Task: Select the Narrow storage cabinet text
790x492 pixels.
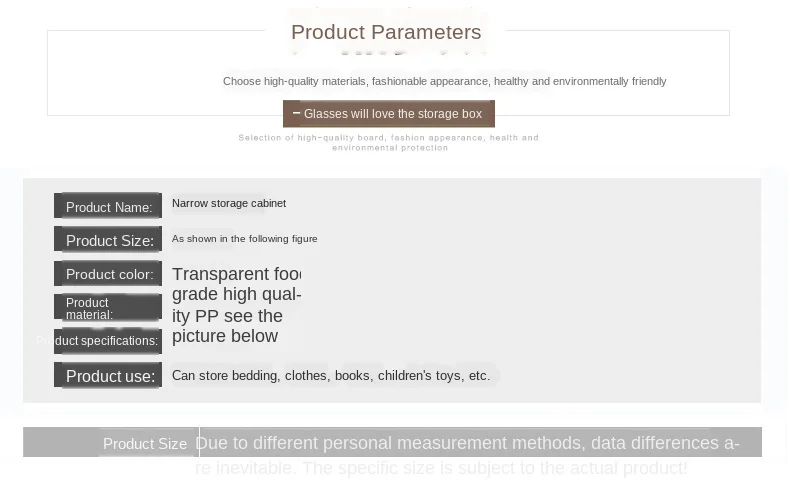Action: point(229,203)
